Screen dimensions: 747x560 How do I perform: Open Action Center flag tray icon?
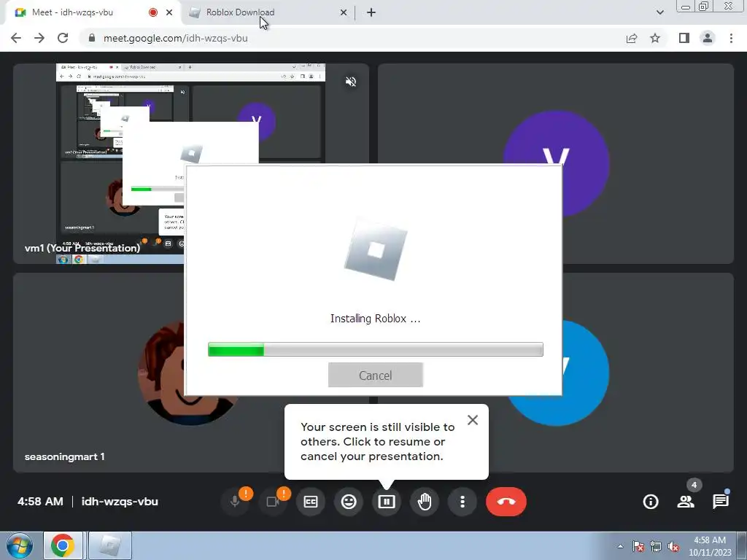pos(638,546)
